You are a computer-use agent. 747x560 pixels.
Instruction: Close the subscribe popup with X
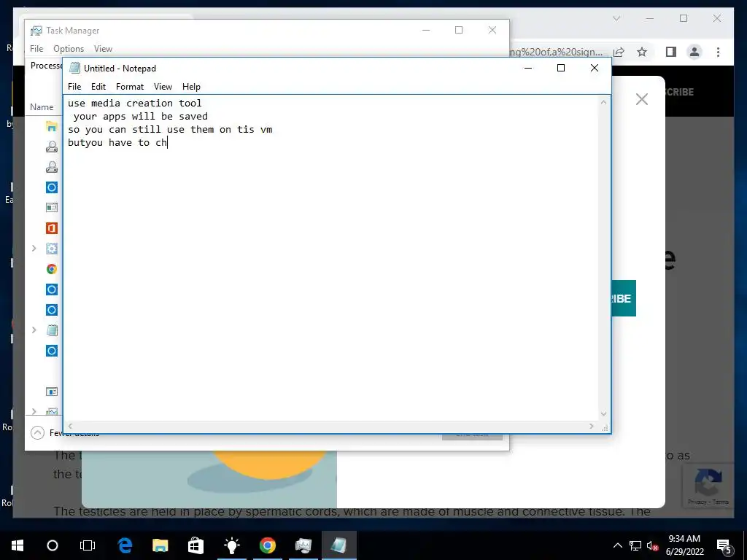(642, 99)
